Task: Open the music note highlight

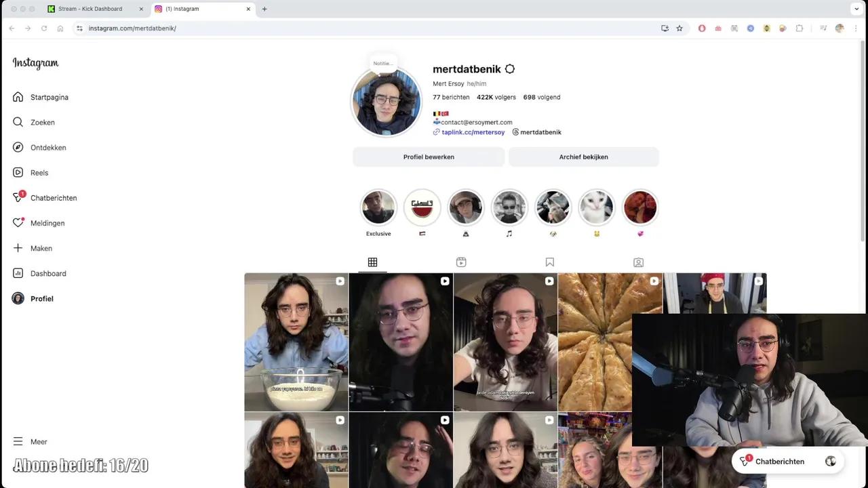Action: click(x=509, y=207)
